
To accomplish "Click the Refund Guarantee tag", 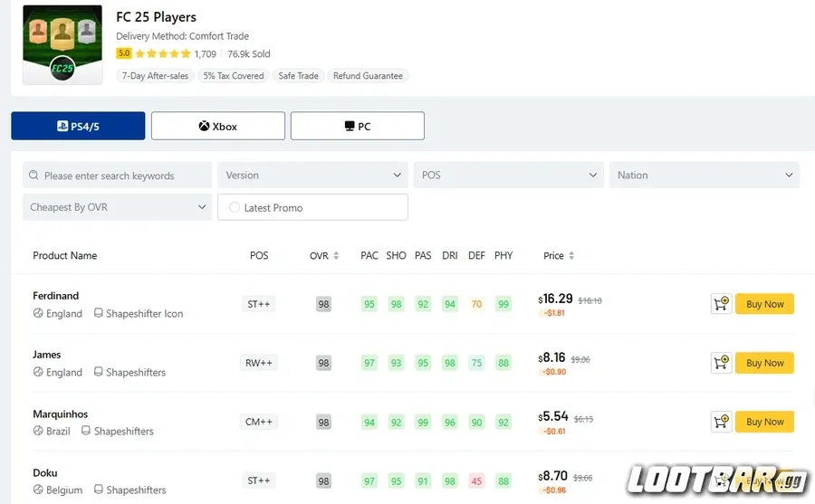I will pos(368,76).
